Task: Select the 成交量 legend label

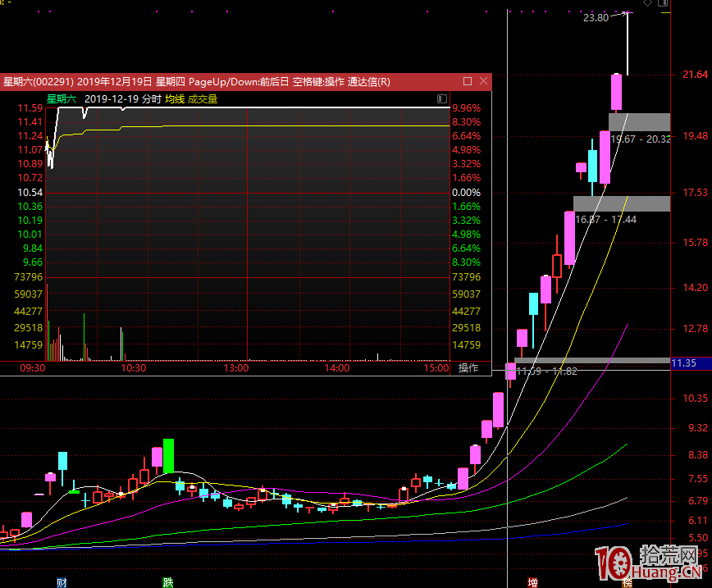Action: (x=203, y=99)
